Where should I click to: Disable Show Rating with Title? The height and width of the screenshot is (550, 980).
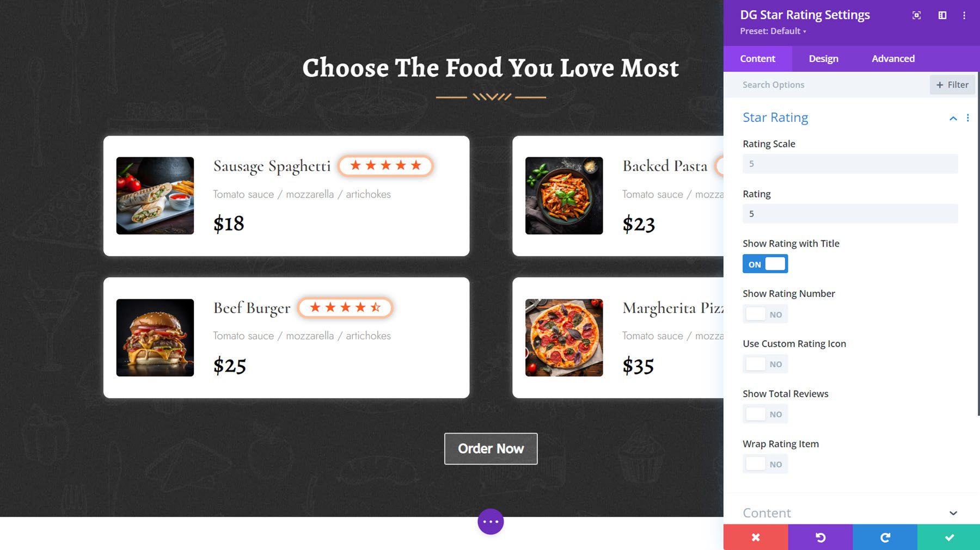[765, 263]
